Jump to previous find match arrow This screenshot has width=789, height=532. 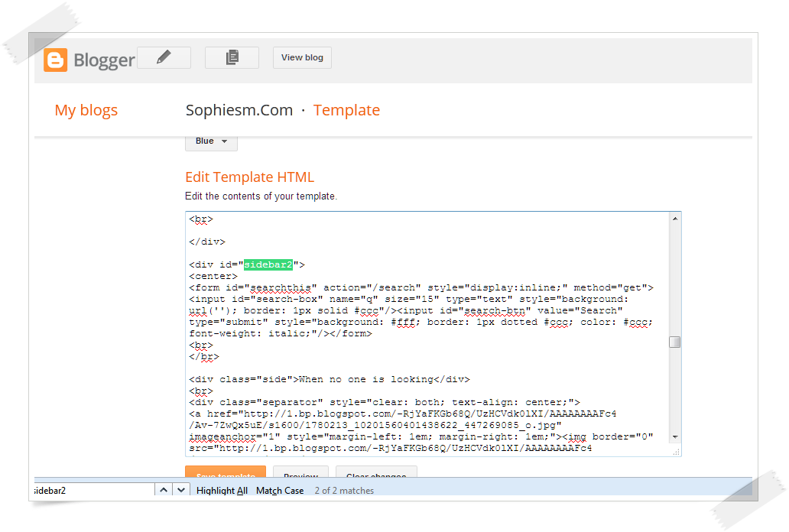pyautogui.click(x=164, y=490)
